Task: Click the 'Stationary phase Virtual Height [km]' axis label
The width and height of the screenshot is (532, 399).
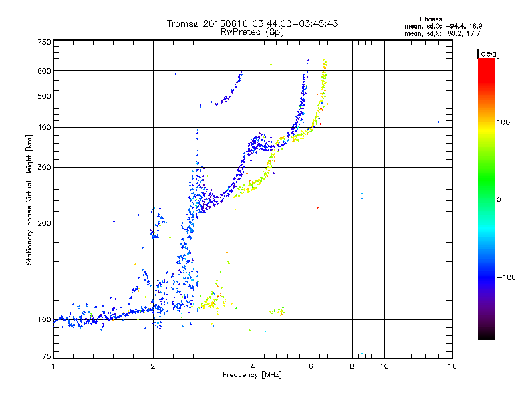Action: 29,200
